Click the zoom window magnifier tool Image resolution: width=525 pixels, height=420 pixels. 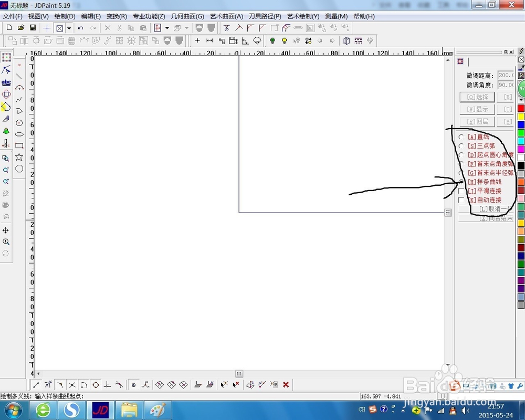[6, 159]
